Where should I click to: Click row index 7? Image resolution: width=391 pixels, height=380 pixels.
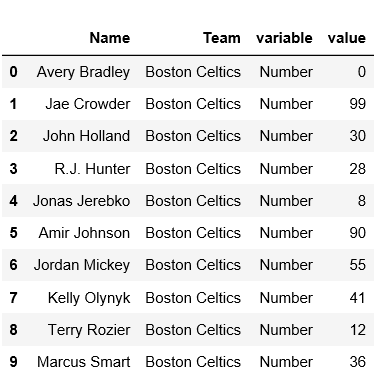13,298
